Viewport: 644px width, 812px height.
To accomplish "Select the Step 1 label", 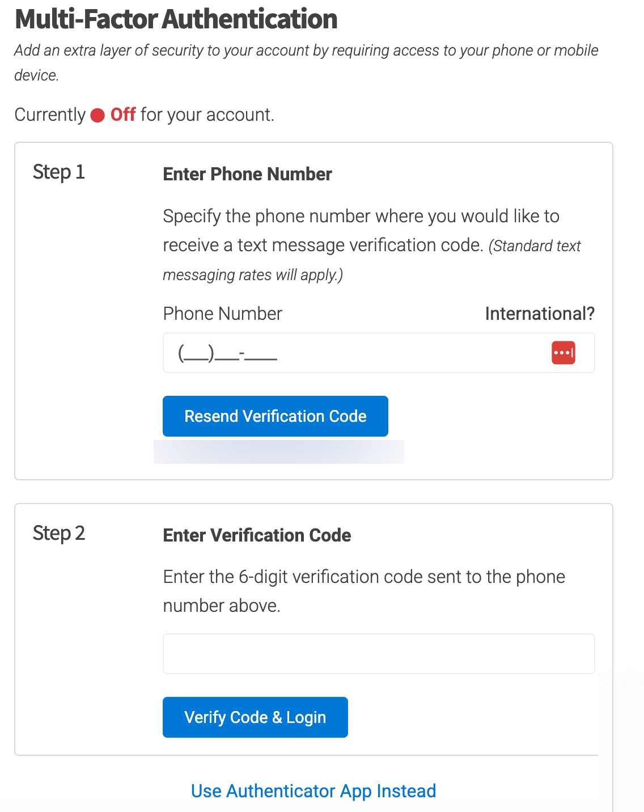I will pos(59,172).
